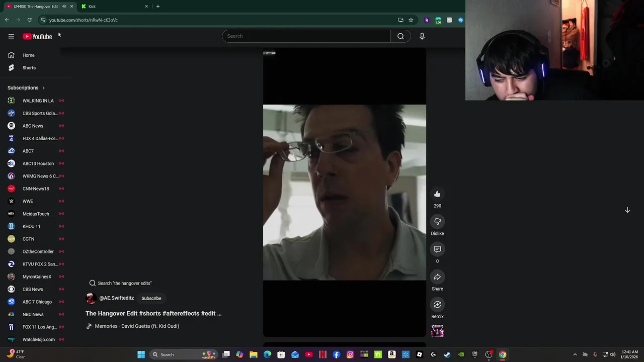Viewport: 644px width, 362px height.
Task: Open a new browser tab
Action: (x=157, y=7)
